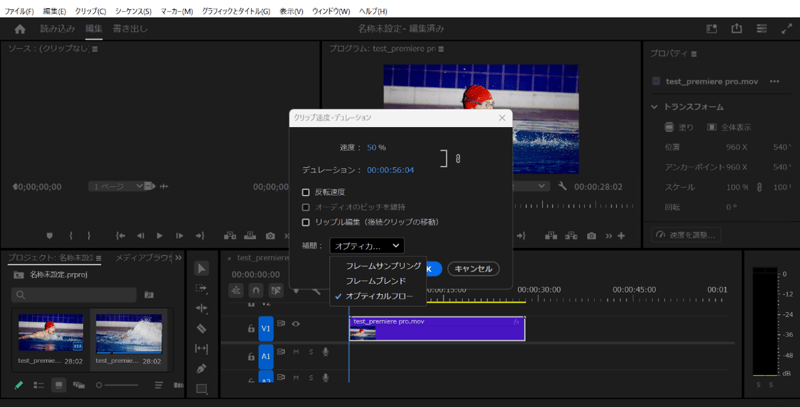Enable the 反転速度 checkbox
The height and width of the screenshot is (407, 800).
306,192
